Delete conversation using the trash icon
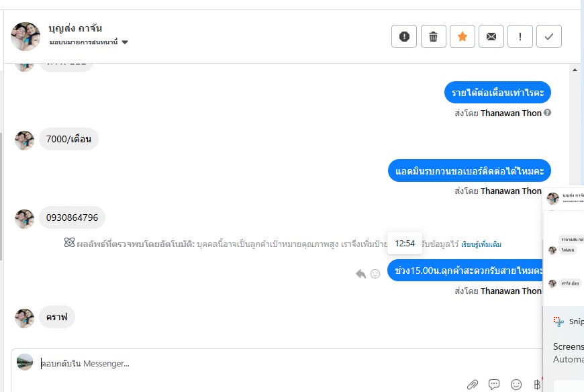 [434, 37]
